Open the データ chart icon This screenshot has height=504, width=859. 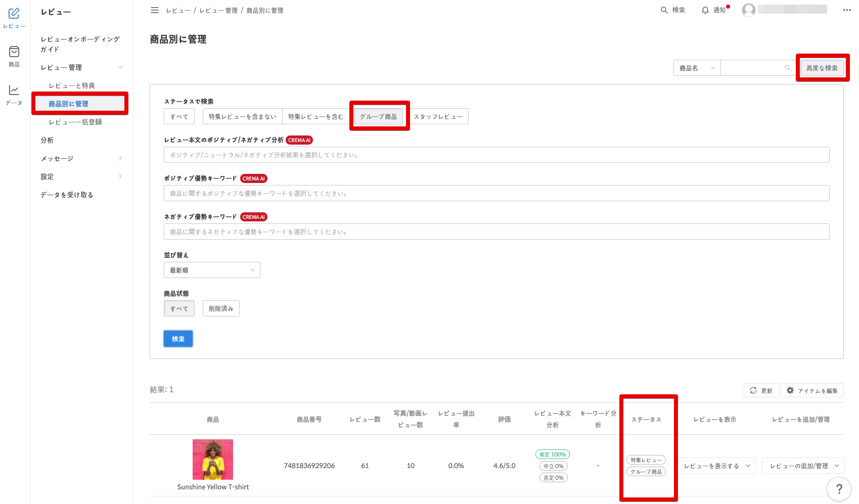(14, 90)
